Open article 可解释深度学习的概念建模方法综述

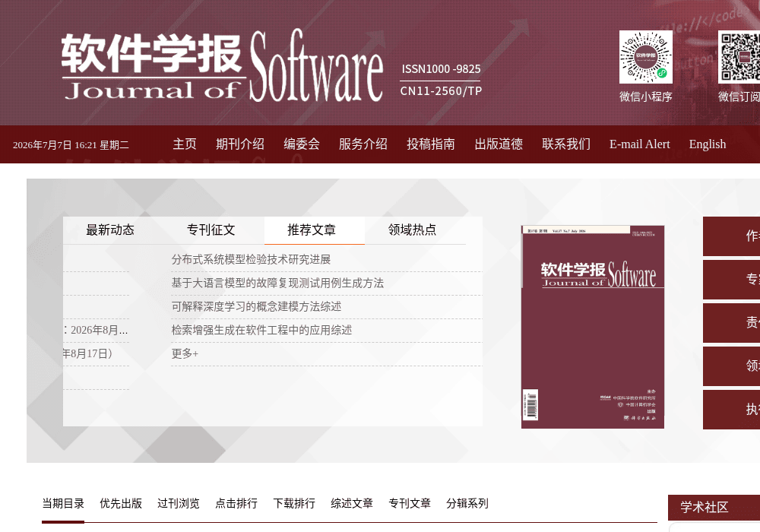256,306
